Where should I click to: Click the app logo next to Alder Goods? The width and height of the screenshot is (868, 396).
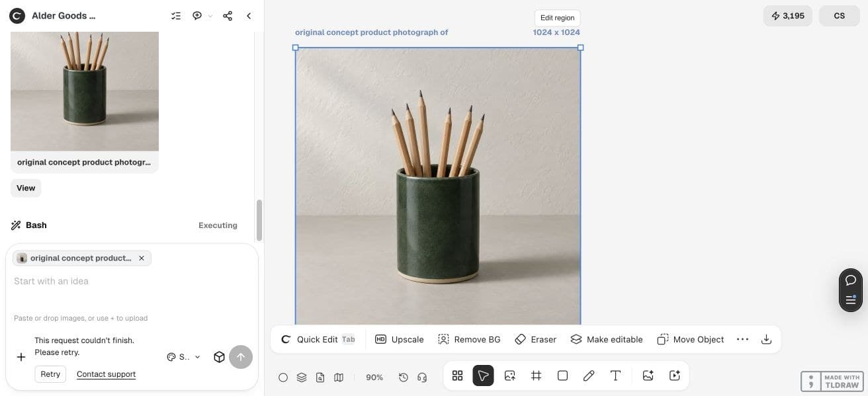17,16
